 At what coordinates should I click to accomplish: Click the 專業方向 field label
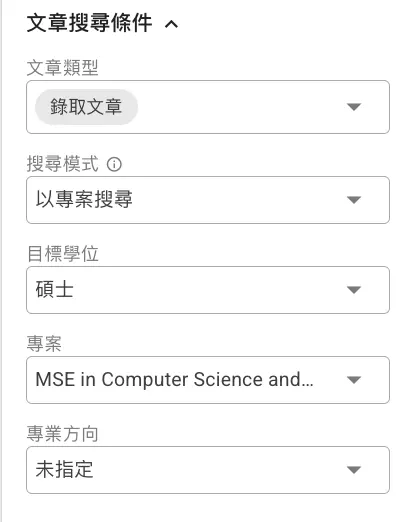(x=62, y=434)
